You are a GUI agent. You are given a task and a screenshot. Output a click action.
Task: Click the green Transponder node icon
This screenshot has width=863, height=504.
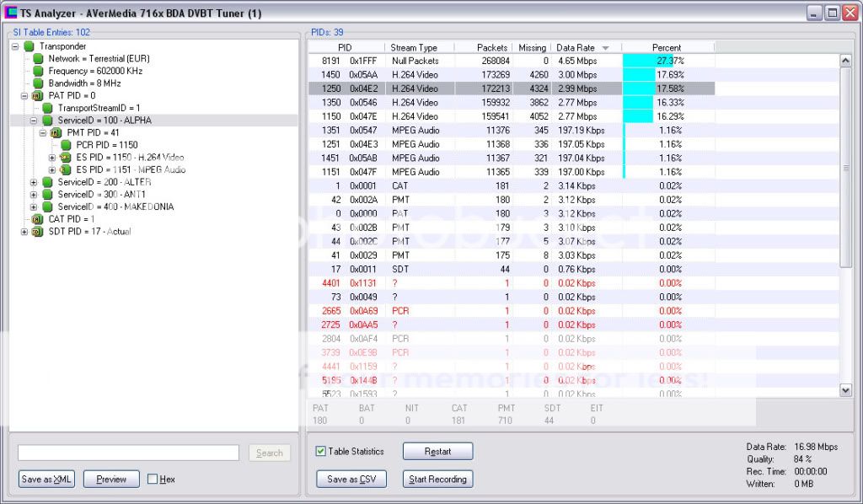(x=29, y=46)
